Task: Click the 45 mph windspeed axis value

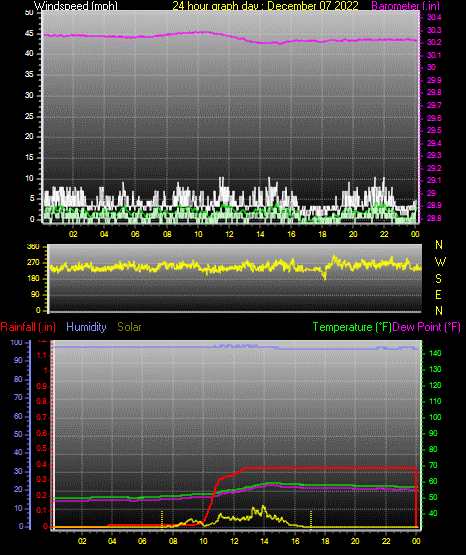Action: point(29,34)
